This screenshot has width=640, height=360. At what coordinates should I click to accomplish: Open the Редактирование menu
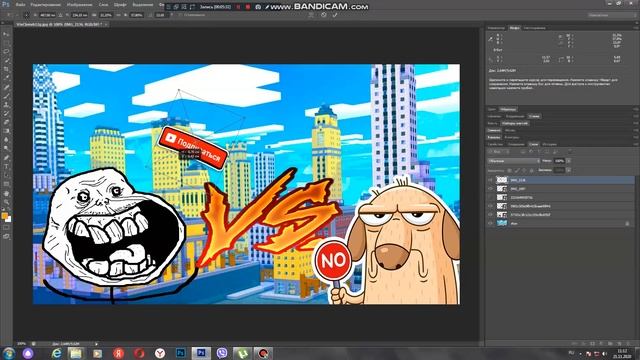[x=45, y=4]
